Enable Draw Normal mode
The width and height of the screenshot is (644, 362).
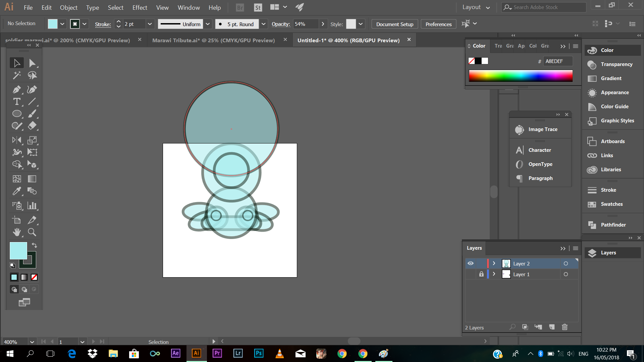14,289
